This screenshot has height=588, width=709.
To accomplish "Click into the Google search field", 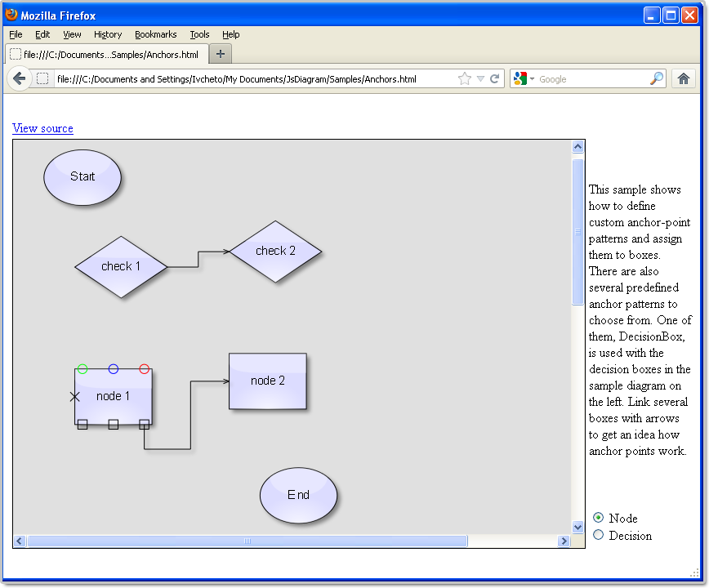I will coord(592,79).
